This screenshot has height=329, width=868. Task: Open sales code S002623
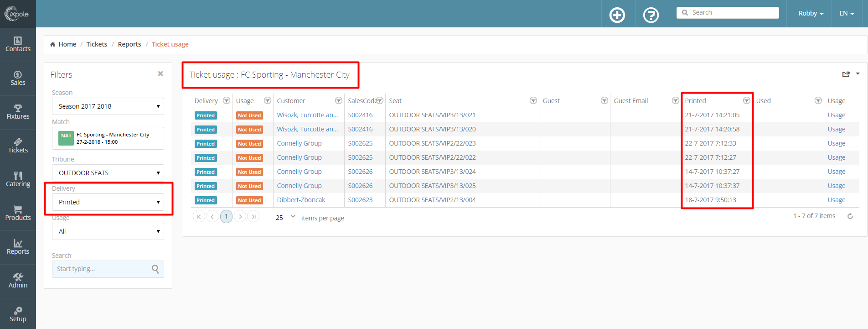[x=360, y=200]
